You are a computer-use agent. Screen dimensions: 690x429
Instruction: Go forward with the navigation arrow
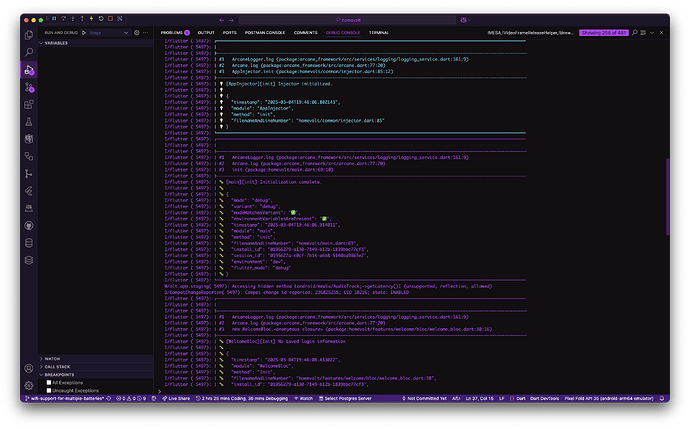(x=231, y=20)
